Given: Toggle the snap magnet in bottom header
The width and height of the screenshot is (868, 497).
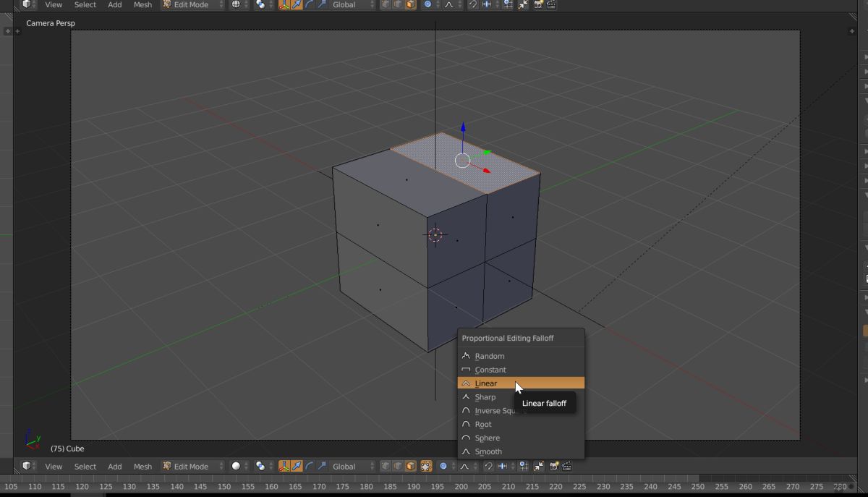Looking at the screenshot, I should 489,467.
